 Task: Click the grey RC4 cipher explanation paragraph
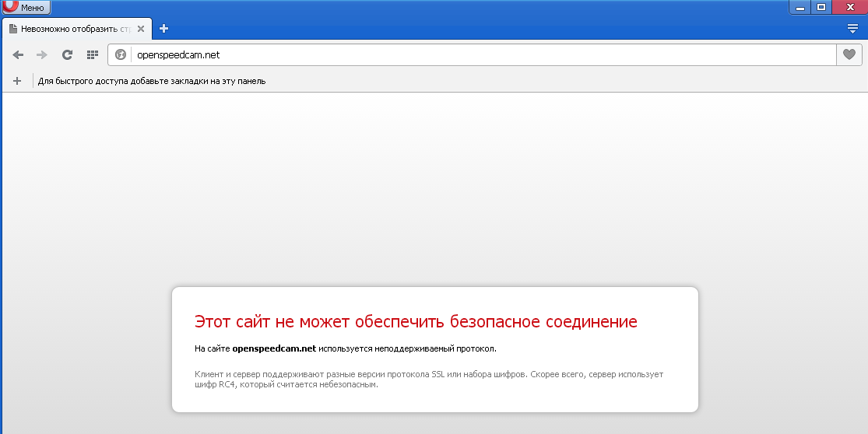[x=428, y=379]
